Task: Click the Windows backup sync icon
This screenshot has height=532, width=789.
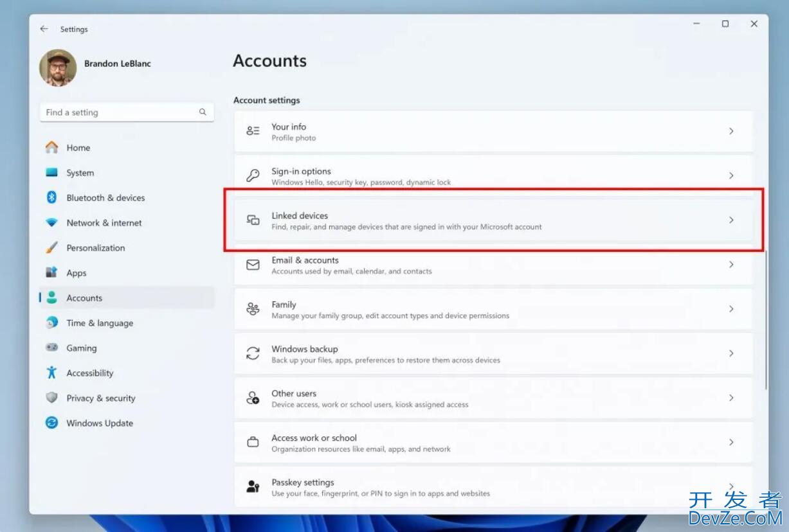Action: [253, 353]
